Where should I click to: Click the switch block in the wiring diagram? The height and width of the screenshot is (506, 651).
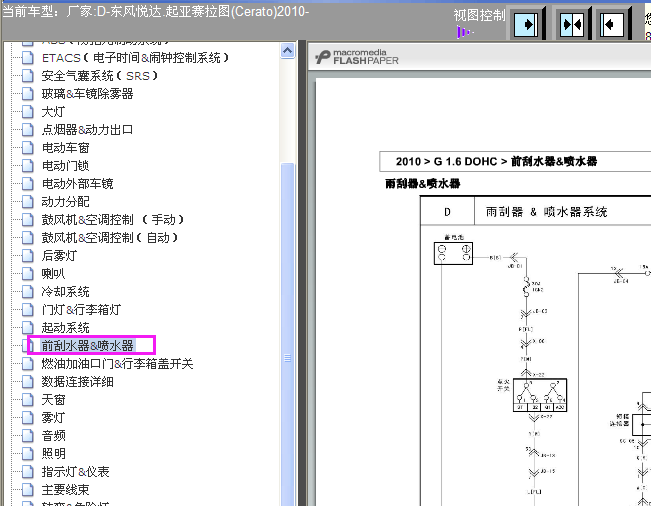540,395
